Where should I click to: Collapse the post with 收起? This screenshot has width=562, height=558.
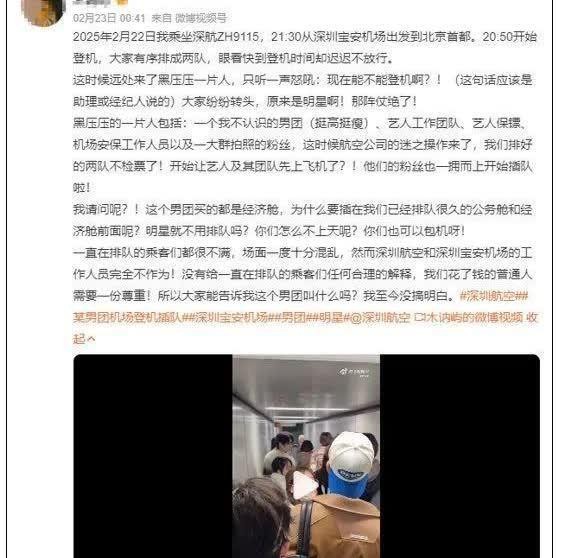click(532, 318)
